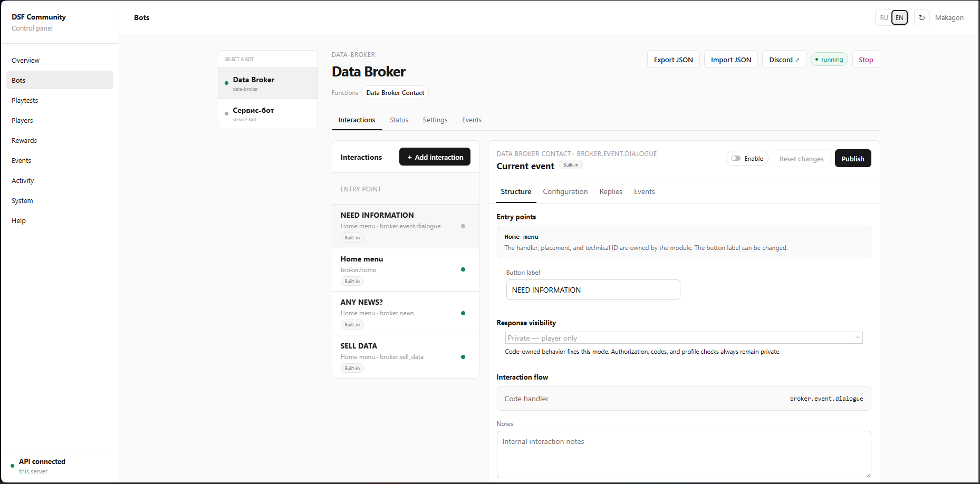Click the Reset changes button
This screenshot has width=980, height=484.
[801, 158]
